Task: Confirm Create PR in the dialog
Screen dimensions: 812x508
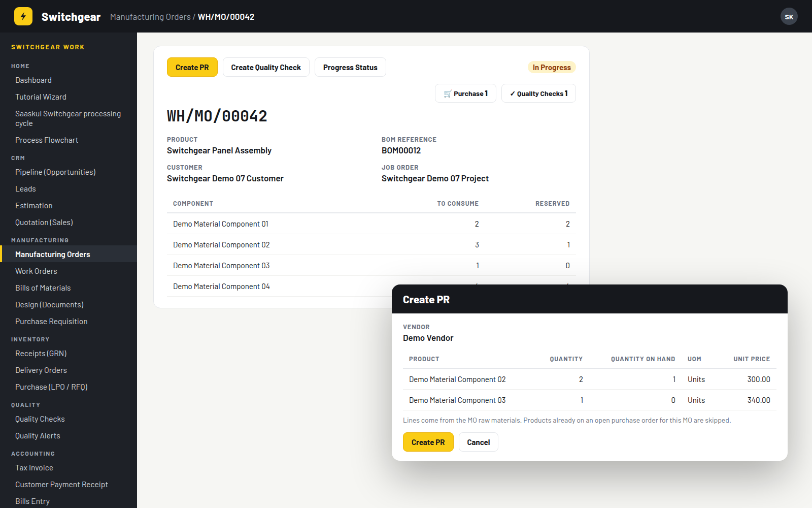Action: click(428, 442)
